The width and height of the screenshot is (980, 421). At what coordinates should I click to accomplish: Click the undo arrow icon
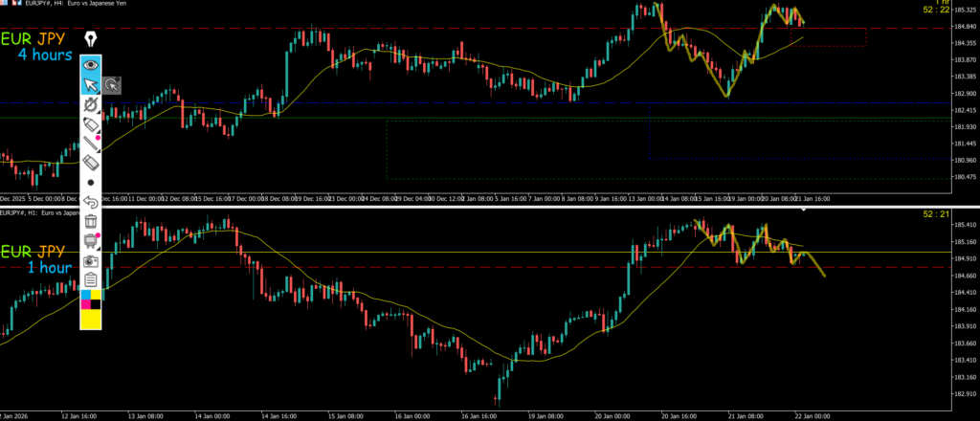[x=91, y=202]
